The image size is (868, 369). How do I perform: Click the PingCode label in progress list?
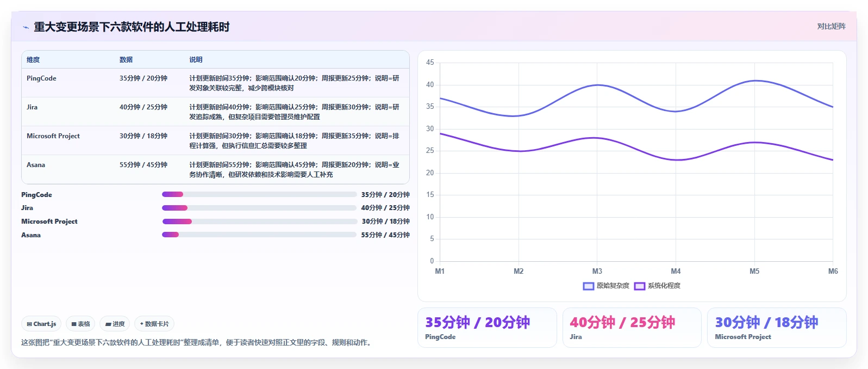point(36,195)
